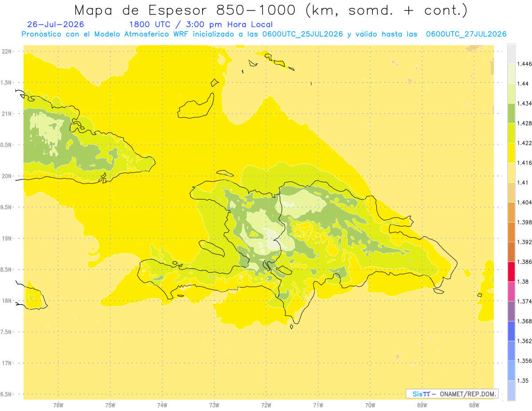The image size is (532, 411).
Task: Click the colorbar value '1.428'
Action: pyautogui.click(x=524, y=123)
